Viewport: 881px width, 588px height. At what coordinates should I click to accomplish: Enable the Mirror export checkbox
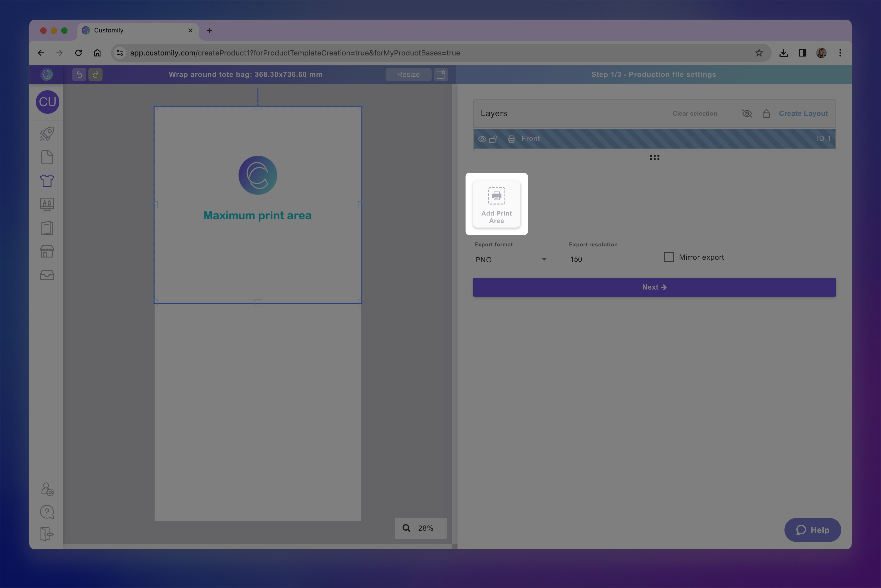click(x=669, y=257)
